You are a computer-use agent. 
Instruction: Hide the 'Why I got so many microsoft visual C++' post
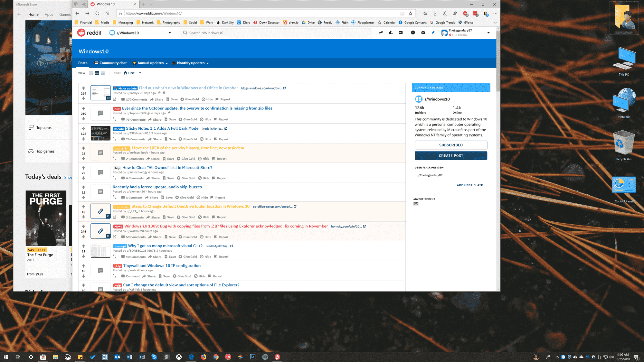coord(205,256)
